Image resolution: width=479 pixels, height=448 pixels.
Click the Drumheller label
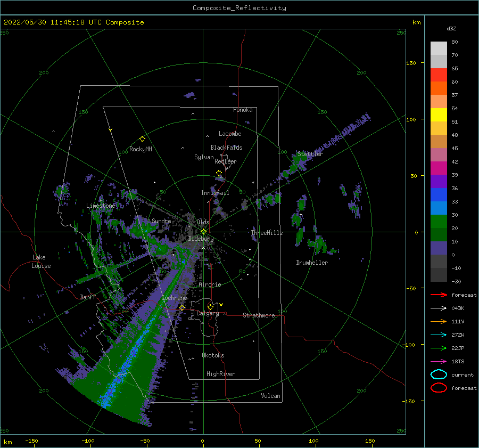[312, 263]
